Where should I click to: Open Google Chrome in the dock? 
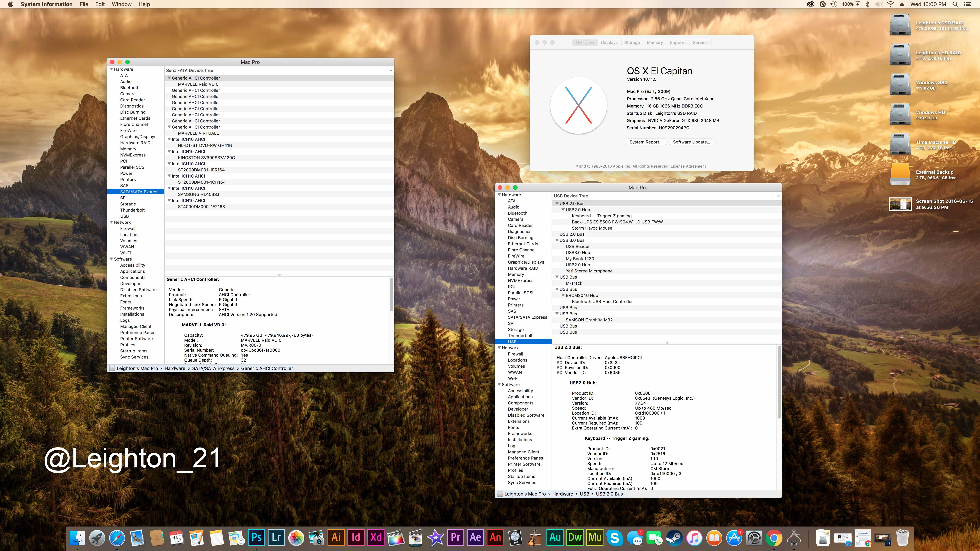click(x=774, y=538)
